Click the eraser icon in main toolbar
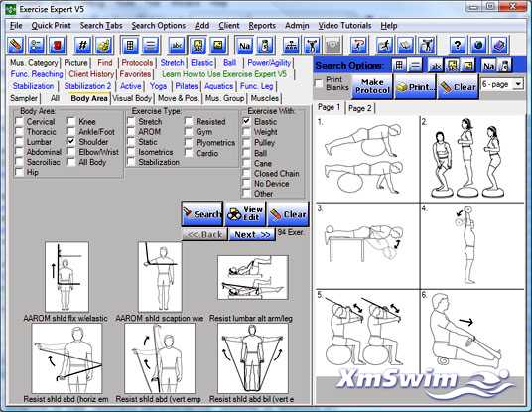This screenshot has width=532, height=412. click(16, 45)
